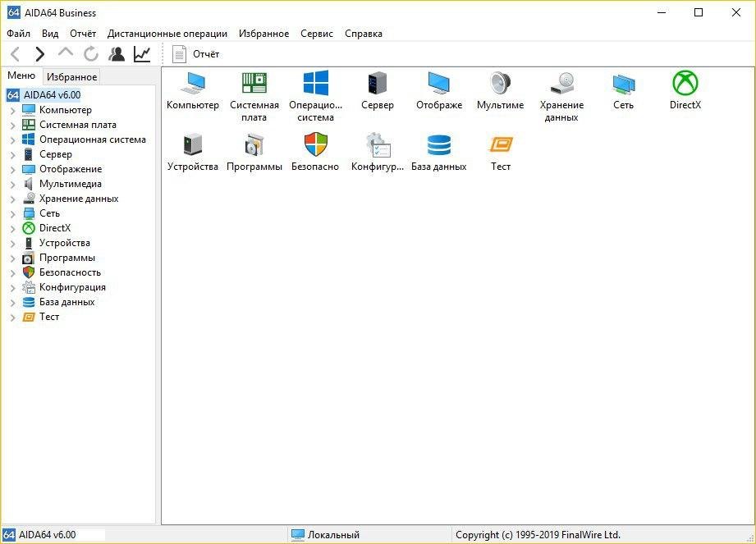Open the Избранное menu in menu bar
The height and width of the screenshot is (544, 756).
(x=263, y=34)
